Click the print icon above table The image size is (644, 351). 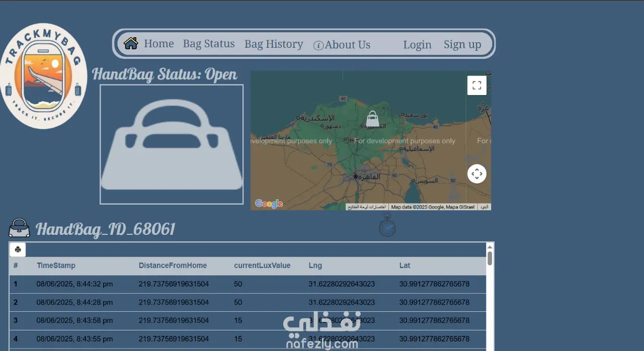pos(18,249)
